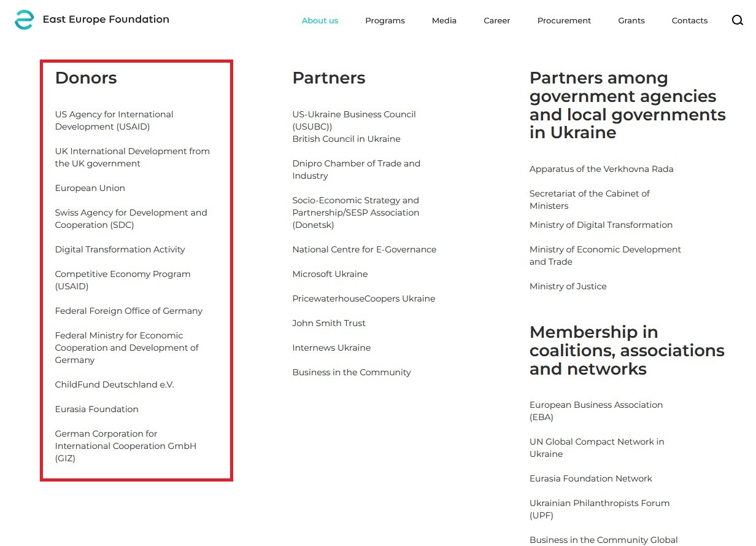Screen dimensions: 756x546
Task: Go to Contacts in the header
Action: 690,21
